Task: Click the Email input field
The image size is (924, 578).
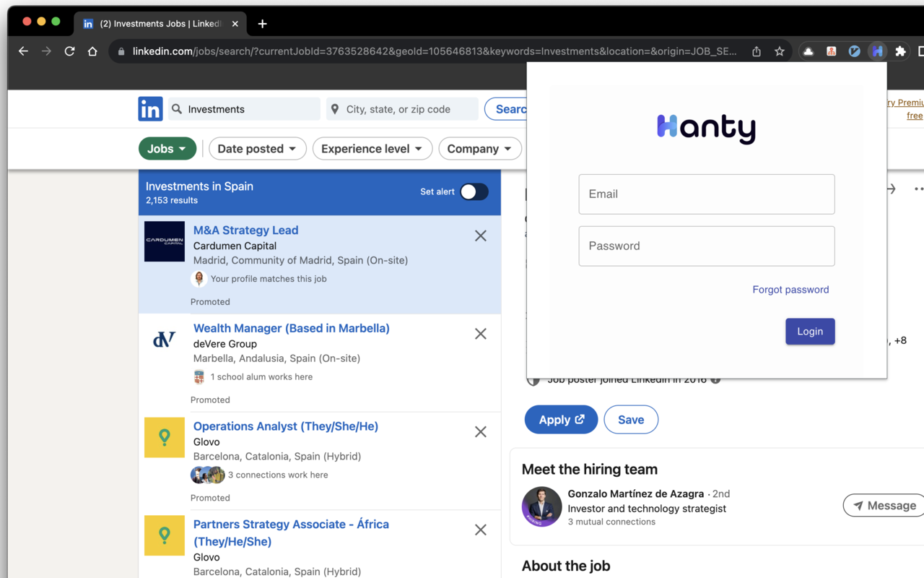Action: point(706,194)
